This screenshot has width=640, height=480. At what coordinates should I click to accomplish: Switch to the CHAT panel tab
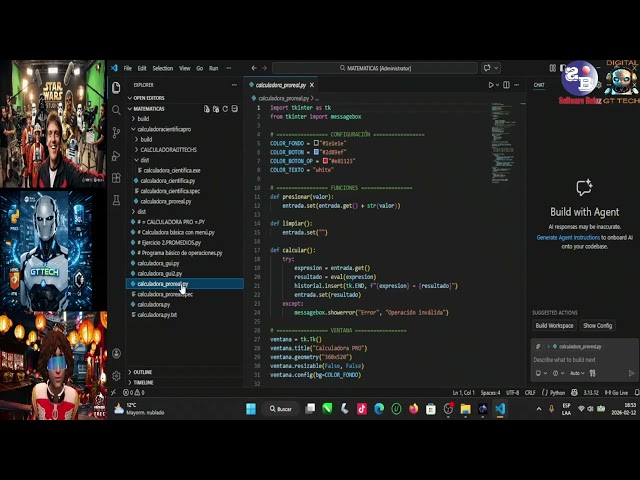tap(539, 85)
